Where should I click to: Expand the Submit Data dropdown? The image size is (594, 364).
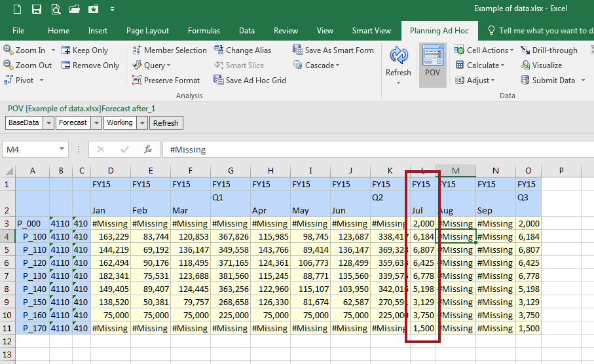tap(582, 81)
